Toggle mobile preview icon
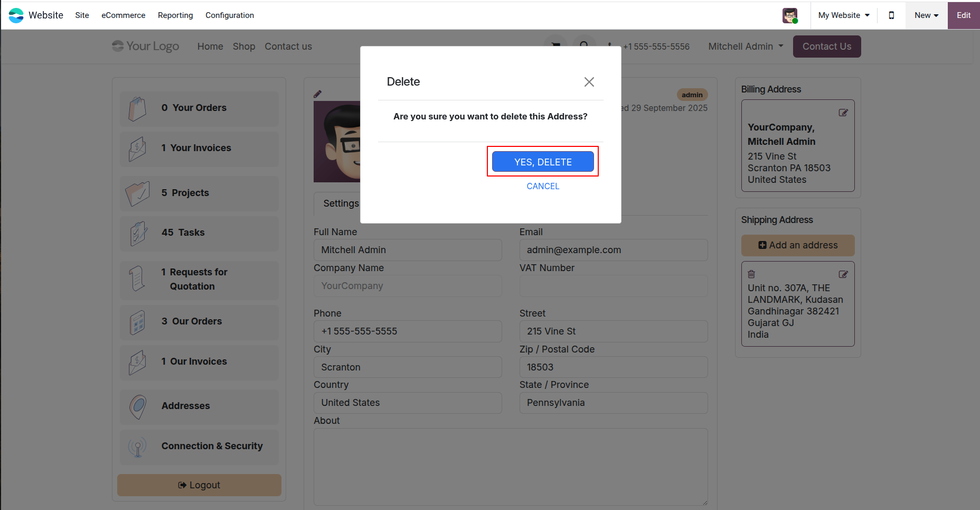This screenshot has height=510, width=980. 891,15
